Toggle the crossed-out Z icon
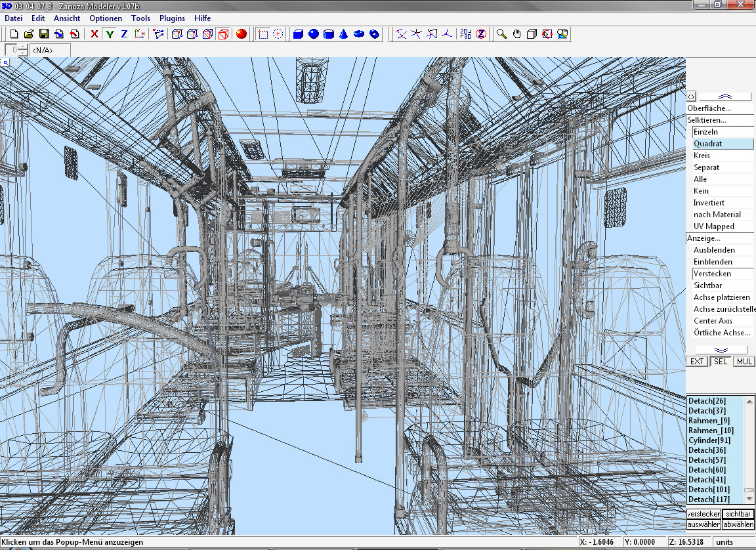The image size is (756, 550). coord(481,33)
